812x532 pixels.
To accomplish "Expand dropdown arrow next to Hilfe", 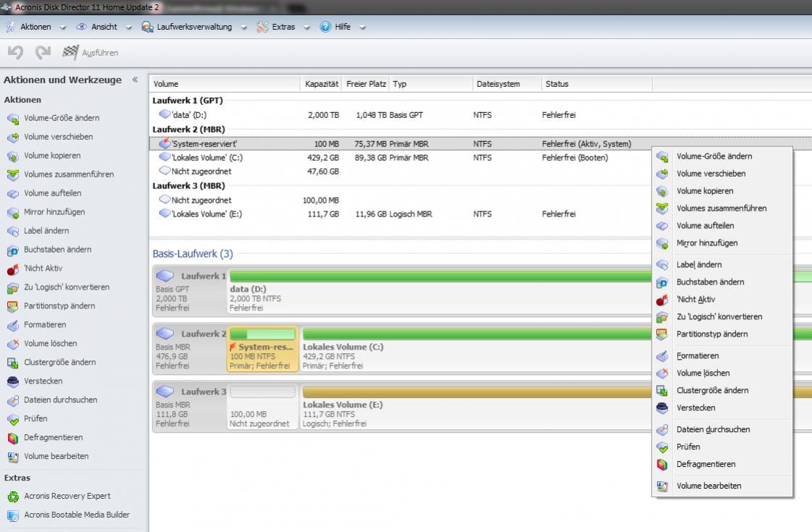I will click(362, 28).
